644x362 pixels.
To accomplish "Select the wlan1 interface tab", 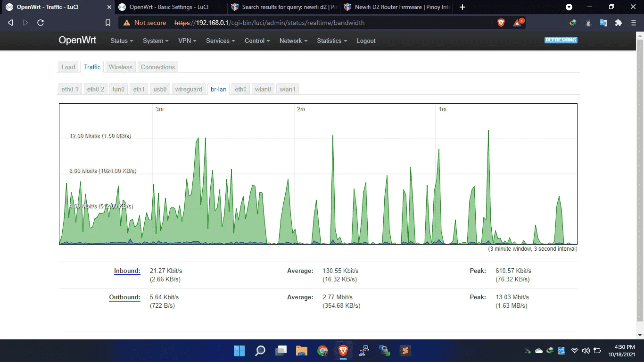I will 288,89.
